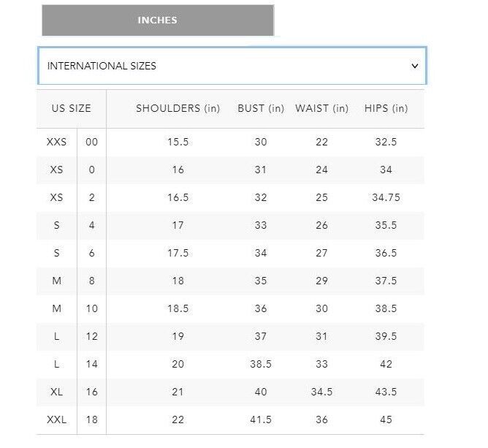This screenshot has height=448, width=488.
Task: Switch to the INCHES tab
Action: pos(158,20)
